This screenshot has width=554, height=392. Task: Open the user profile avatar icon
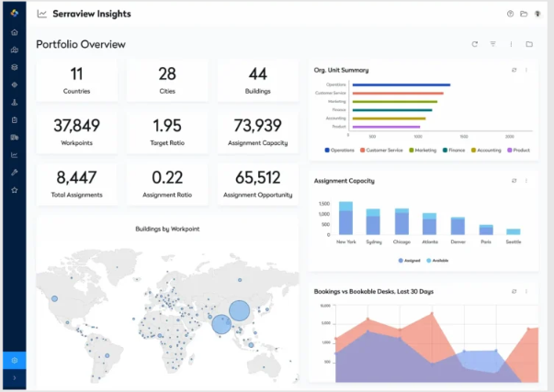(537, 14)
